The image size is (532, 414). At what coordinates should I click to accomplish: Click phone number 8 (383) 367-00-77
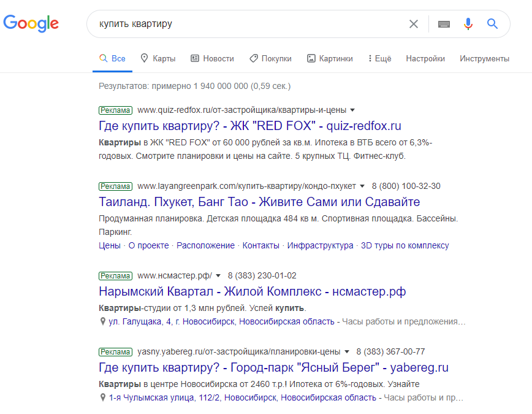390,351
